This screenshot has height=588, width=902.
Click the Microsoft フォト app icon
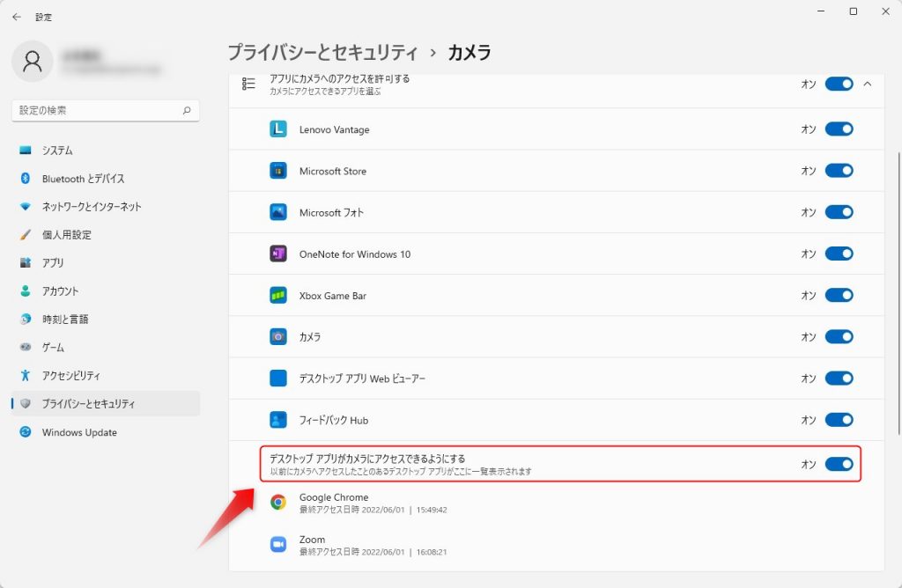(278, 212)
